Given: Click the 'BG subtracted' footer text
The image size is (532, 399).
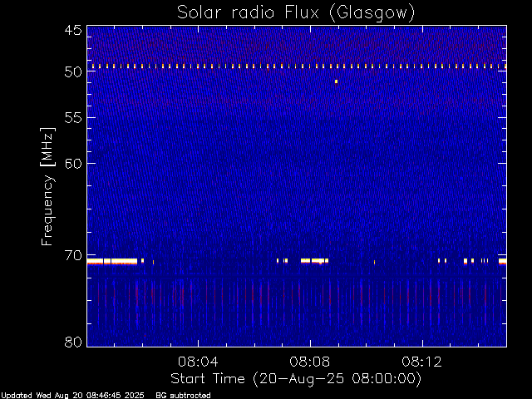Looking at the screenshot, I should point(183,396).
